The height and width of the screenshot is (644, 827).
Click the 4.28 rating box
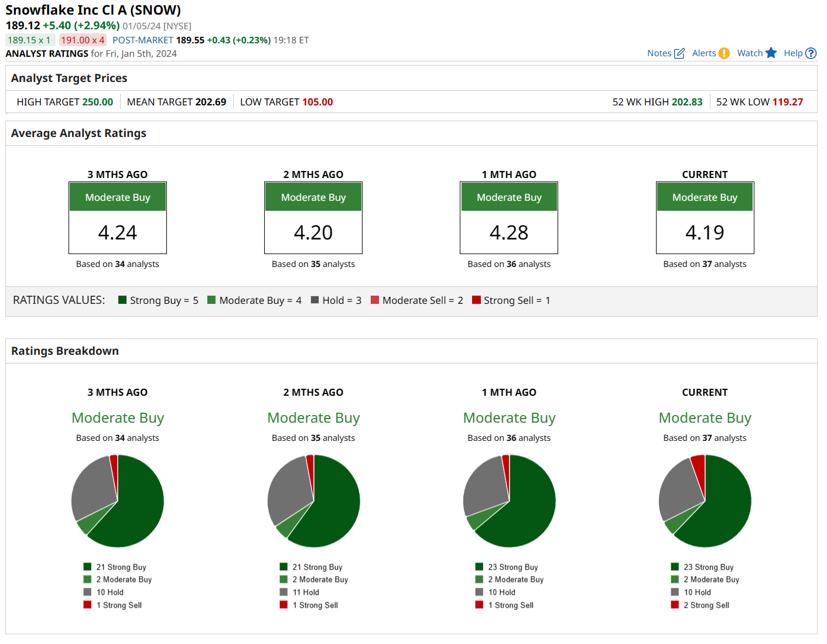[509, 218]
